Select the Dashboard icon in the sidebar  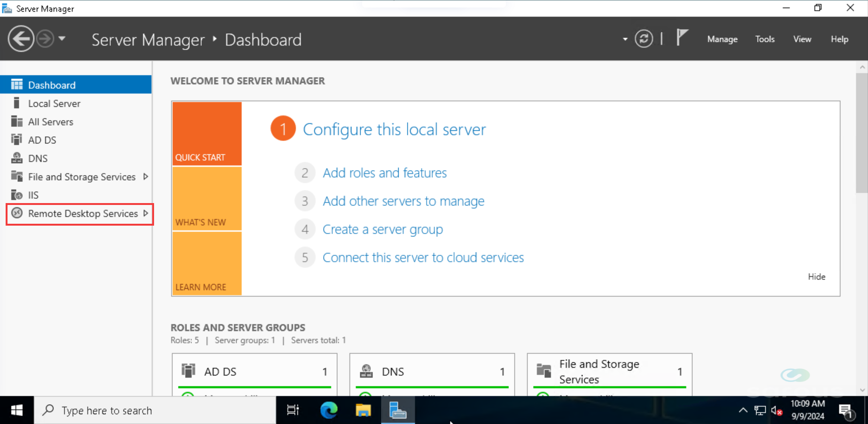click(17, 85)
